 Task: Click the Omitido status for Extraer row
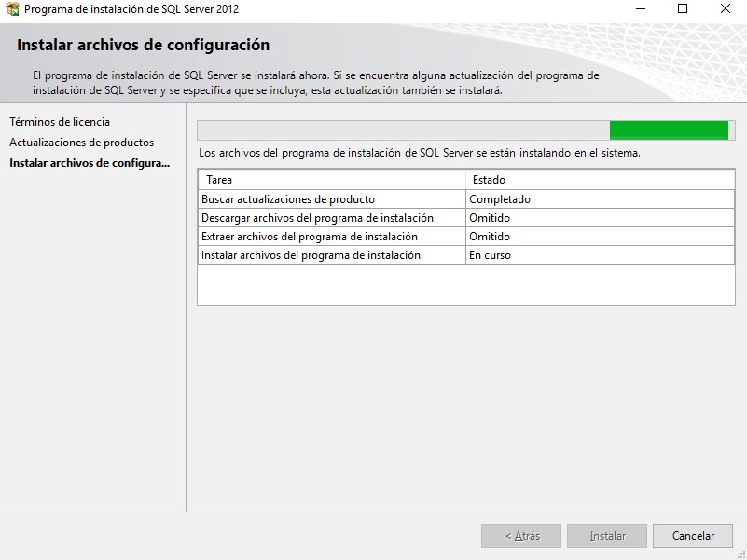click(x=601, y=236)
